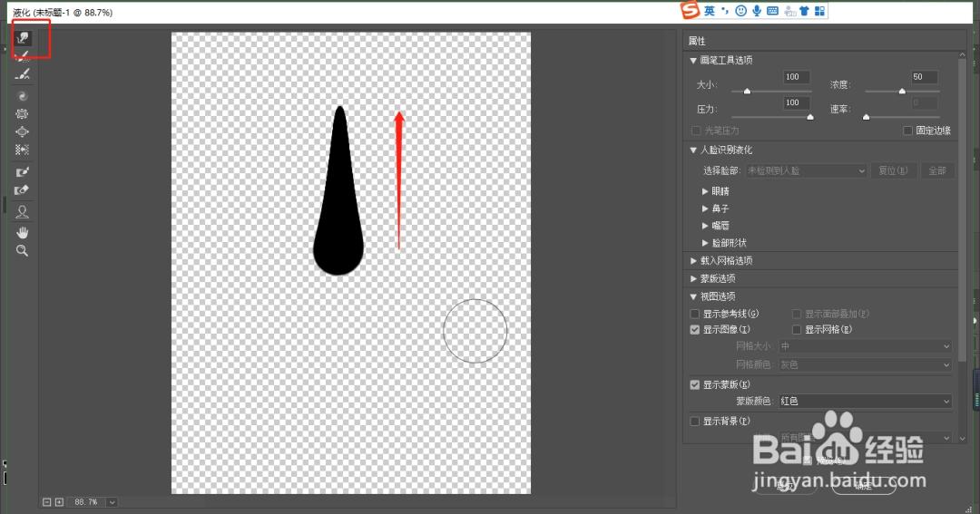Open Sogou soft keyboard
Viewport: 980px width, 514px height.
tap(772, 11)
